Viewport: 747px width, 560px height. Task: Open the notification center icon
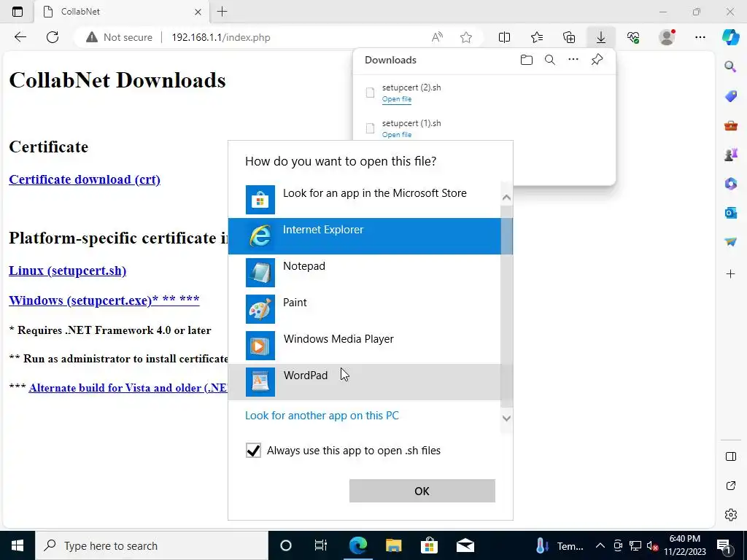coord(724,545)
